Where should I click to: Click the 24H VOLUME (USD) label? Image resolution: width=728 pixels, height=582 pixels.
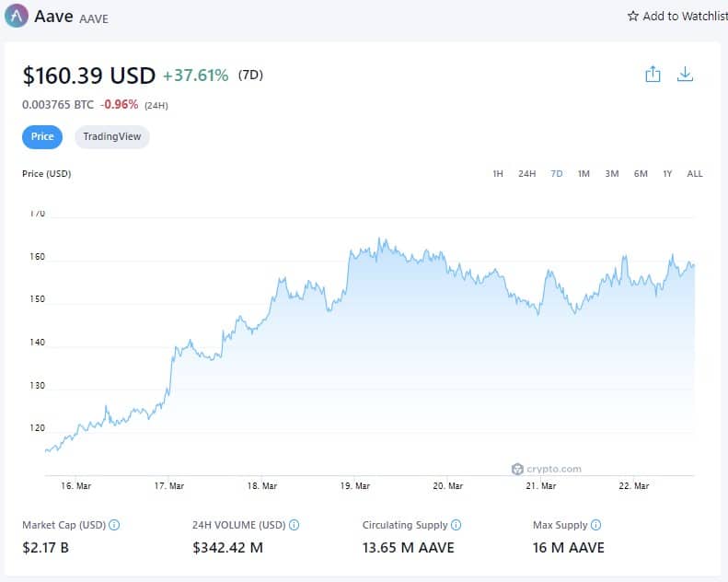click(x=239, y=525)
